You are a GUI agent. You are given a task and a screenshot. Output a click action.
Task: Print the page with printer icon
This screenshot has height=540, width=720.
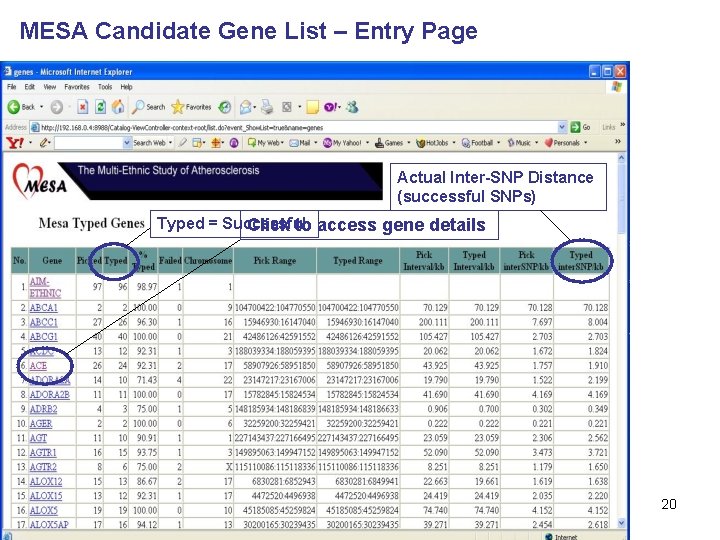point(267,107)
